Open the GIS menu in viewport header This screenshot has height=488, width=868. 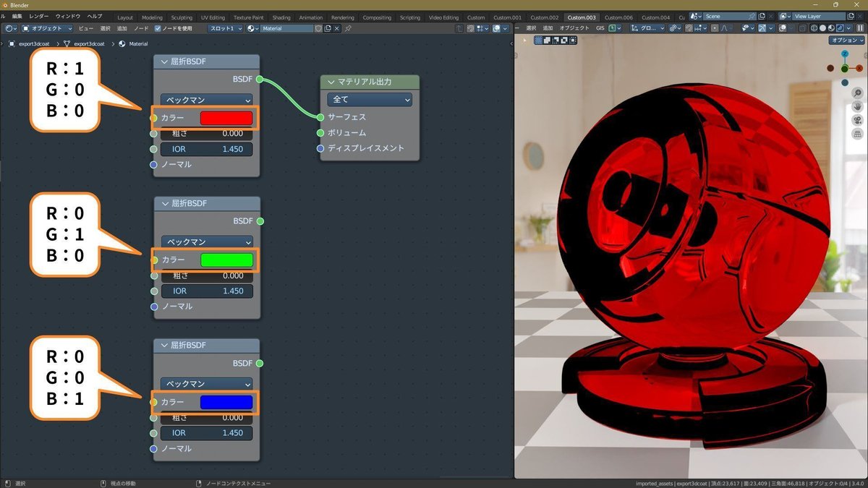point(600,28)
